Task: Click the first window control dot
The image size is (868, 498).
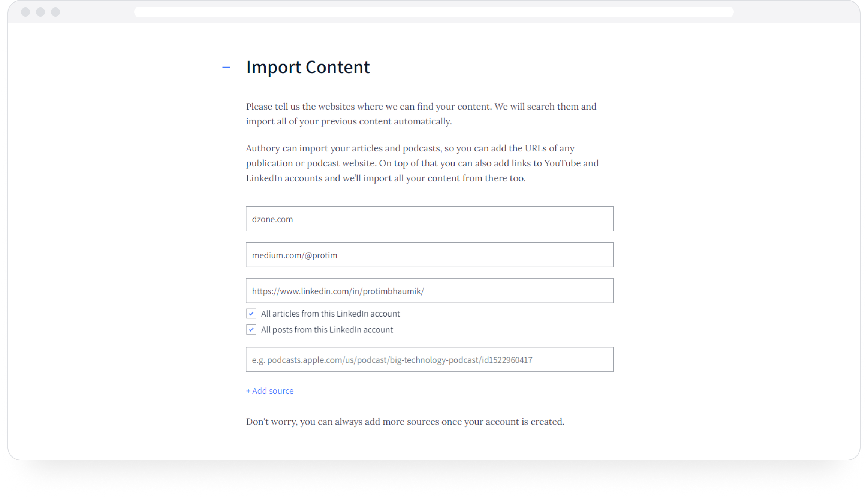Action: 25,12
